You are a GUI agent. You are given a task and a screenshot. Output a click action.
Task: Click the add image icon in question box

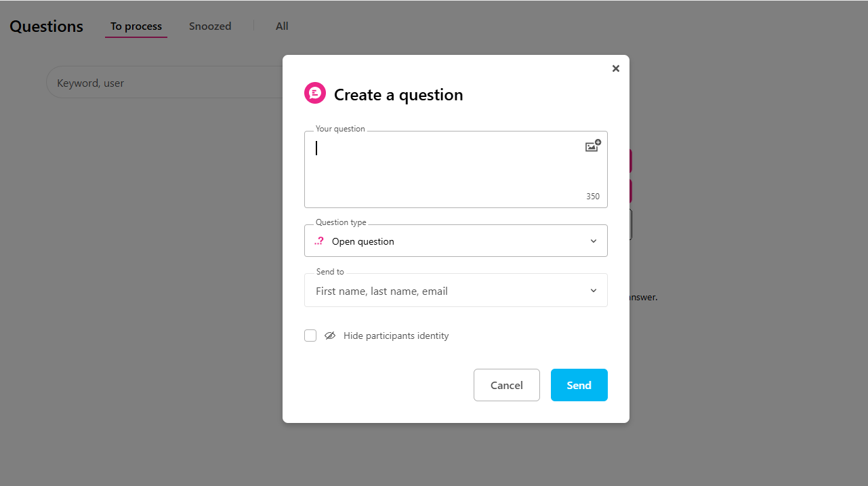592,146
